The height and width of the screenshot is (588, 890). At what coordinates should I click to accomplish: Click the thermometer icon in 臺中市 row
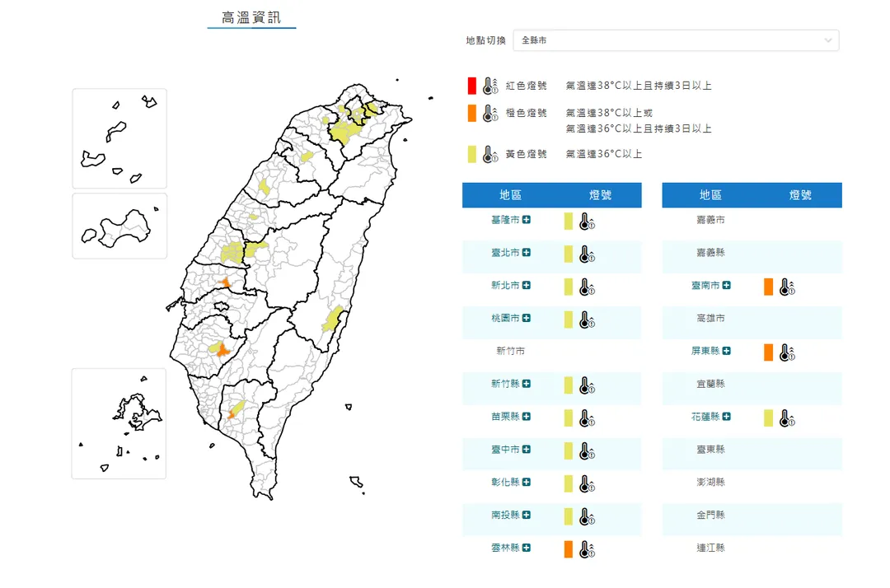587,451
